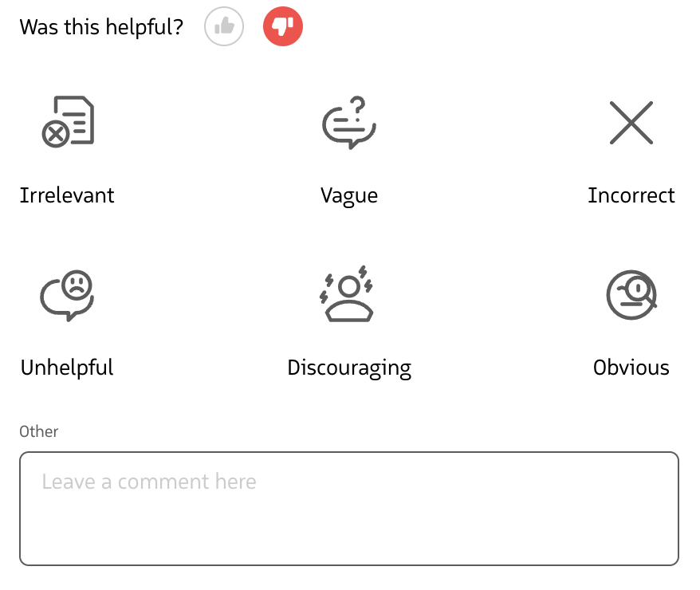Click the "Leave a comment here" placeholder
Viewport: 700px width, 590px height.
click(x=149, y=482)
